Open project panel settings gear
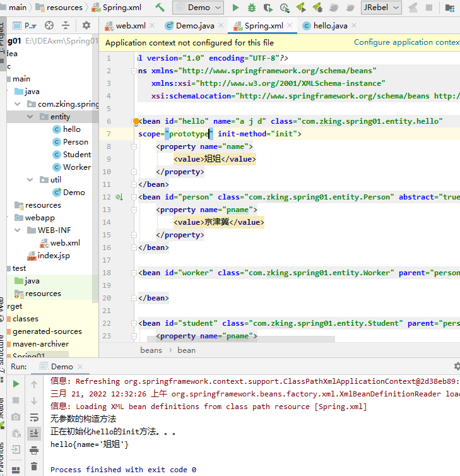 pos(86,25)
